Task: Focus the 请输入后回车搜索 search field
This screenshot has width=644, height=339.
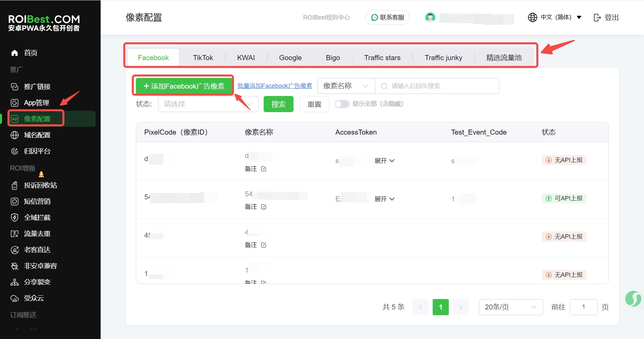Action: coord(437,86)
